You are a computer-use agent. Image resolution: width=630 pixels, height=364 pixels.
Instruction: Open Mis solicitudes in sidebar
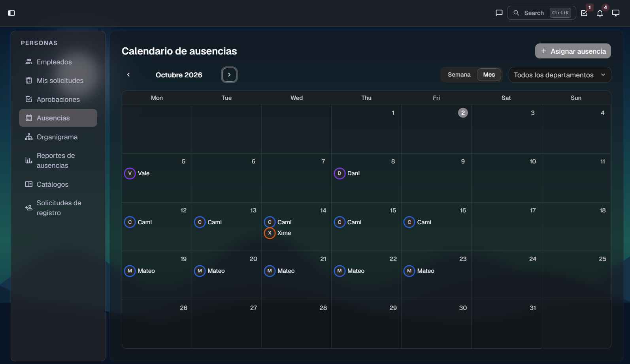pyautogui.click(x=58, y=81)
